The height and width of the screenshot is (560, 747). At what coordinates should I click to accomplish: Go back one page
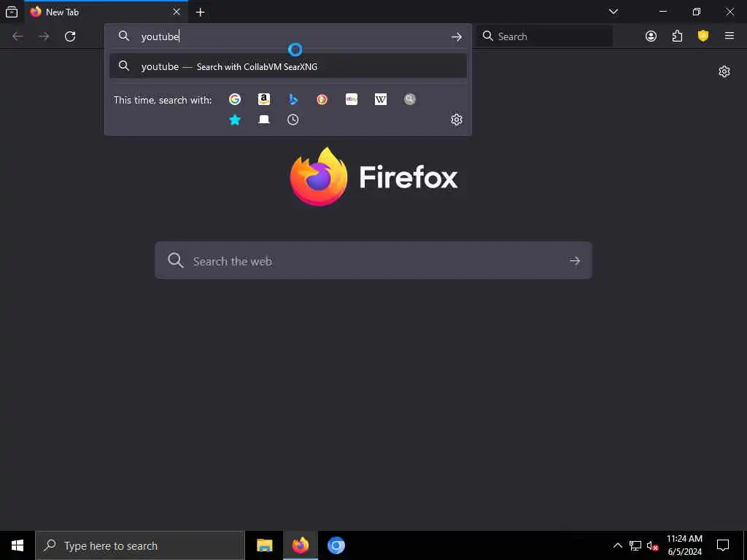[x=18, y=36]
